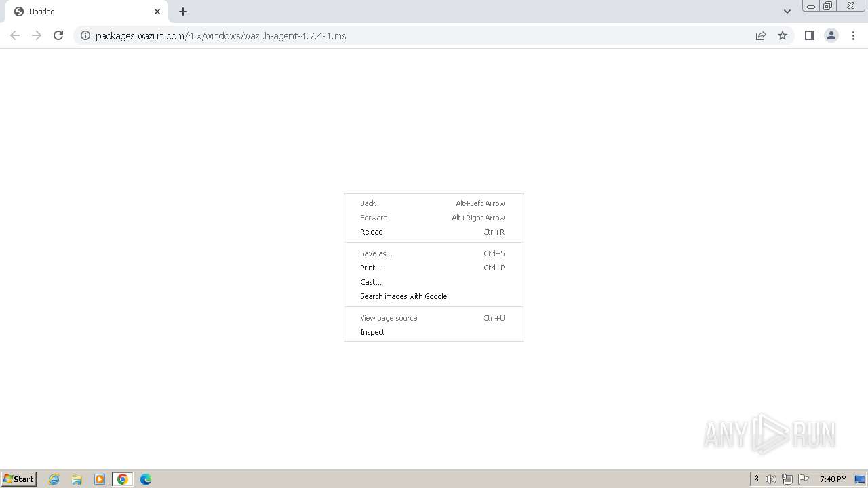This screenshot has width=868, height=488.
Task: Close the Untitled tab
Action: coord(157,12)
